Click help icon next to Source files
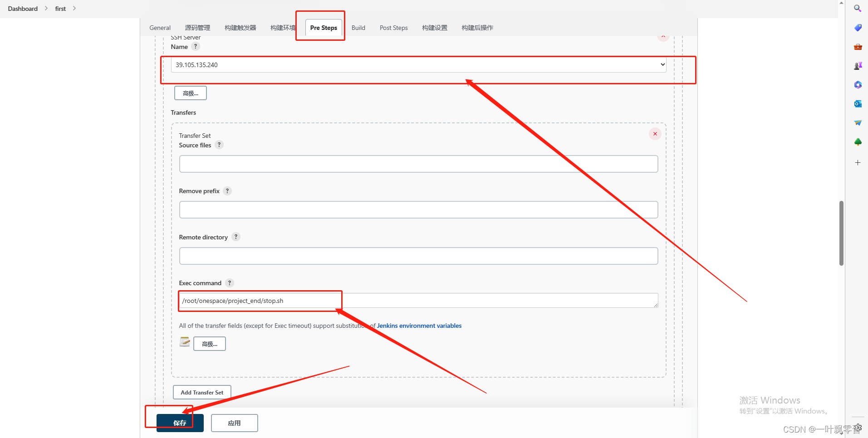Image resolution: width=868 pixels, height=438 pixels. pyautogui.click(x=219, y=145)
